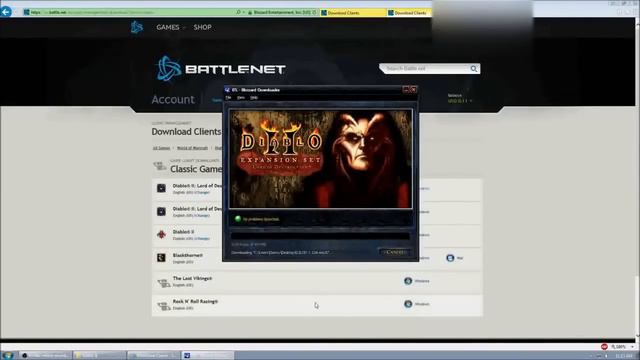The height and width of the screenshot is (360, 640).
Task: Click first Diablo II: Lord of Destruction row icon
Action: [161, 188]
